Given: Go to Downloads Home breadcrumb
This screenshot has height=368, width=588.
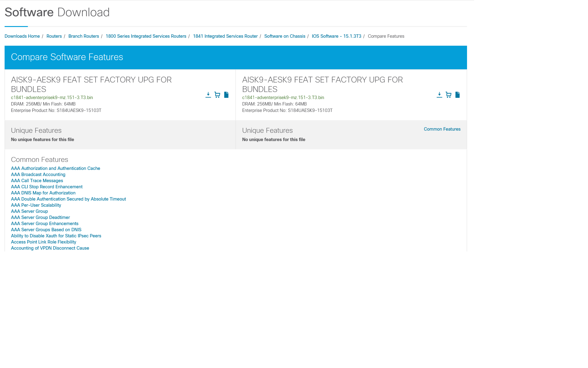Looking at the screenshot, I should [x=22, y=36].
